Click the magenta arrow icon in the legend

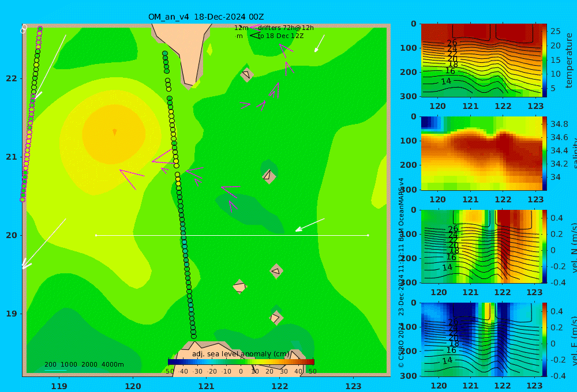point(255,27)
